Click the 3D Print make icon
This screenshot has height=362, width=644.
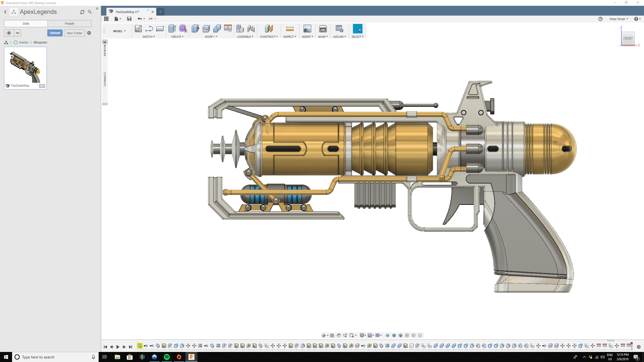(323, 29)
